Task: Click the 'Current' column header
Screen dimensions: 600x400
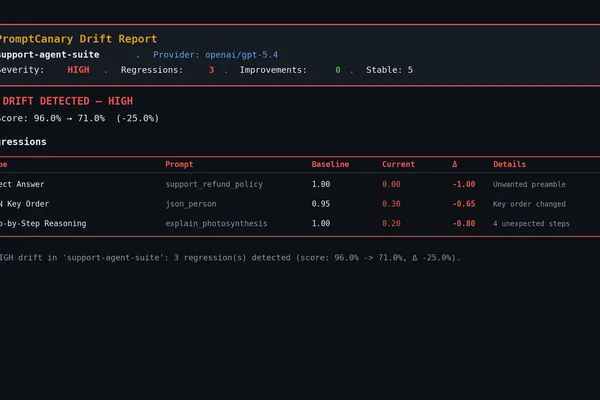Action: [x=398, y=164]
